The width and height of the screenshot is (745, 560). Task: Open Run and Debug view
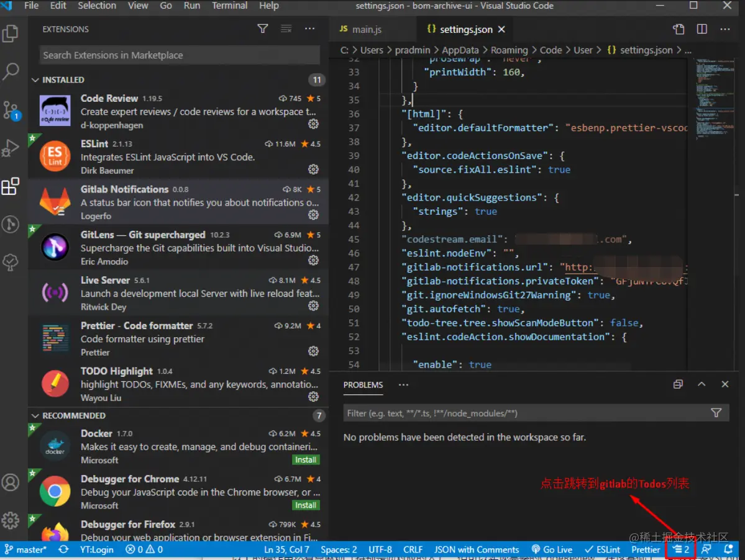[11, 148]
